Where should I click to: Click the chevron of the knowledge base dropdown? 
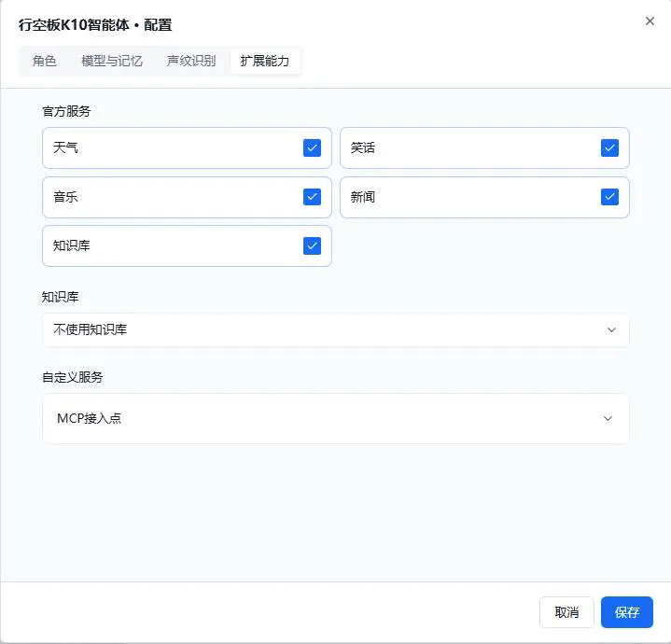(x=611, y=329)
